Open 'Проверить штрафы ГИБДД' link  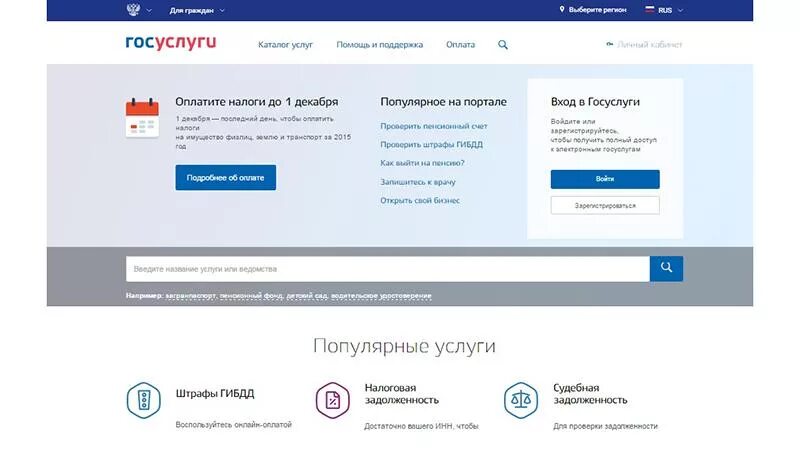(431, 144)
